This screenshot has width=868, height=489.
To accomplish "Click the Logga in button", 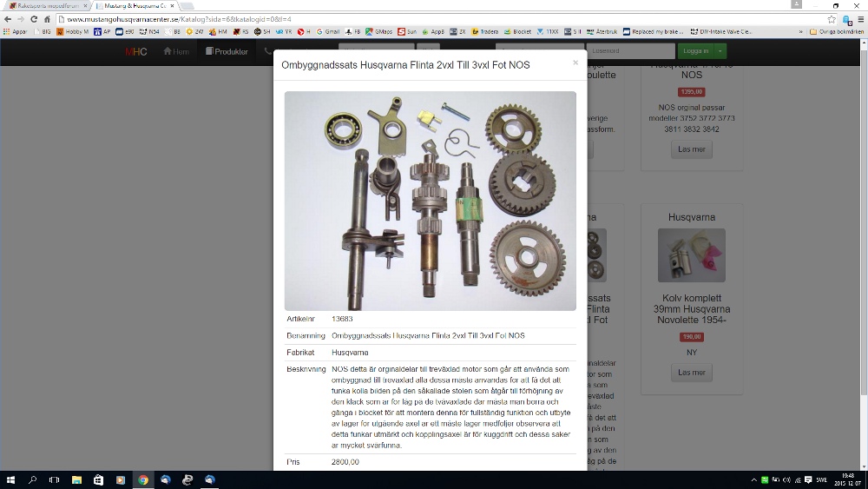I will coord(696,51).
